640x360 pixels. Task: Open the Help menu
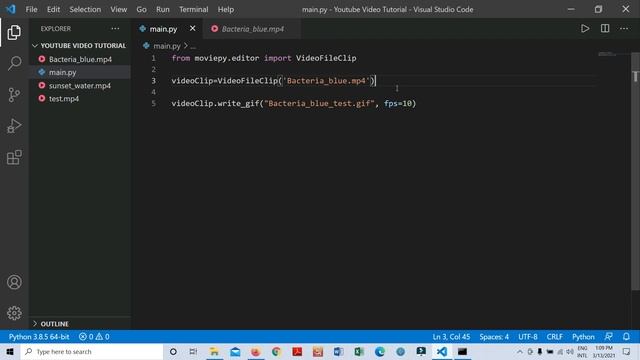226,9
